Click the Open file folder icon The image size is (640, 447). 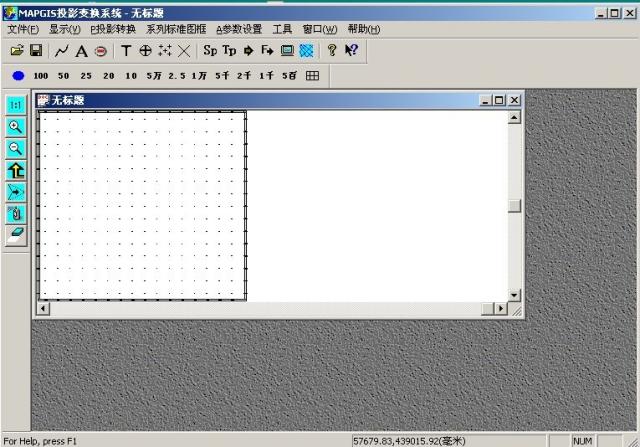point(17,50)
